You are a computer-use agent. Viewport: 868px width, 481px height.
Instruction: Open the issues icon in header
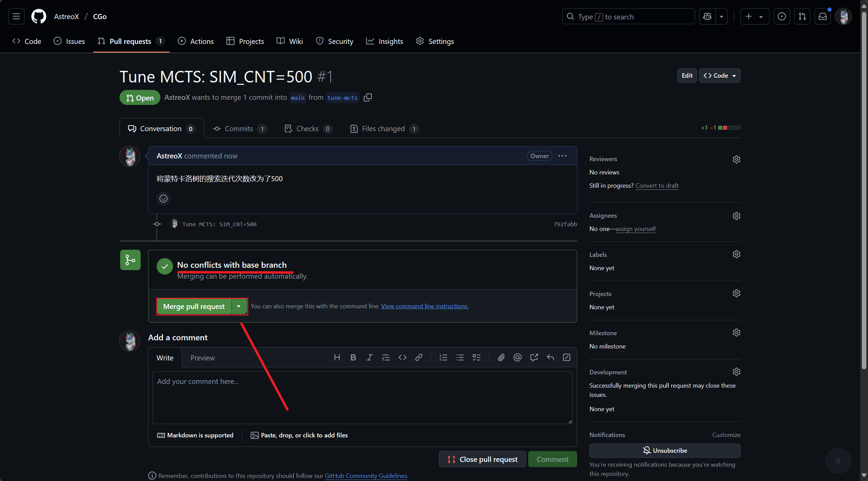coord(782,16)
